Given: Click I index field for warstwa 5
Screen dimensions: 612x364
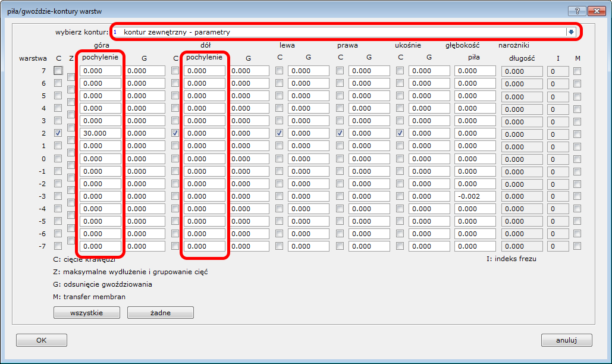Looking at the screenshot, I should point(558,96).
